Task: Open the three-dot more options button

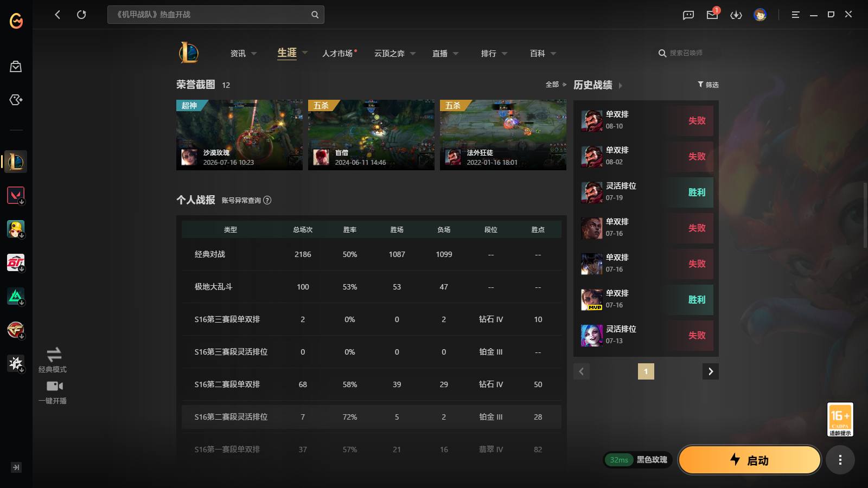Action: [x=840, y=460]
